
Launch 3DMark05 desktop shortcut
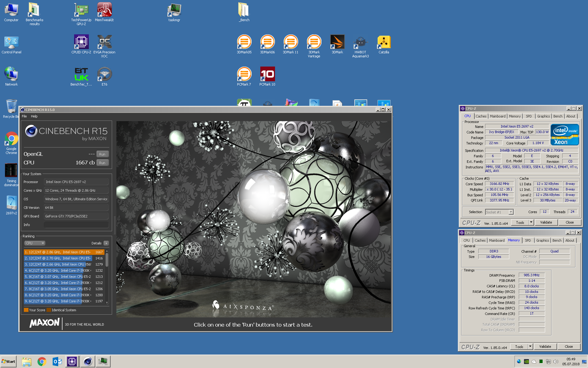pyautogui.click(x=244, y=44)
